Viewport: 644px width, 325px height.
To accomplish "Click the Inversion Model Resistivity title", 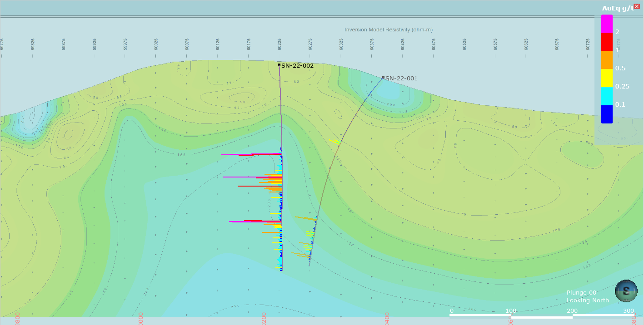I will pyautogui.click(x=388, y=30).
